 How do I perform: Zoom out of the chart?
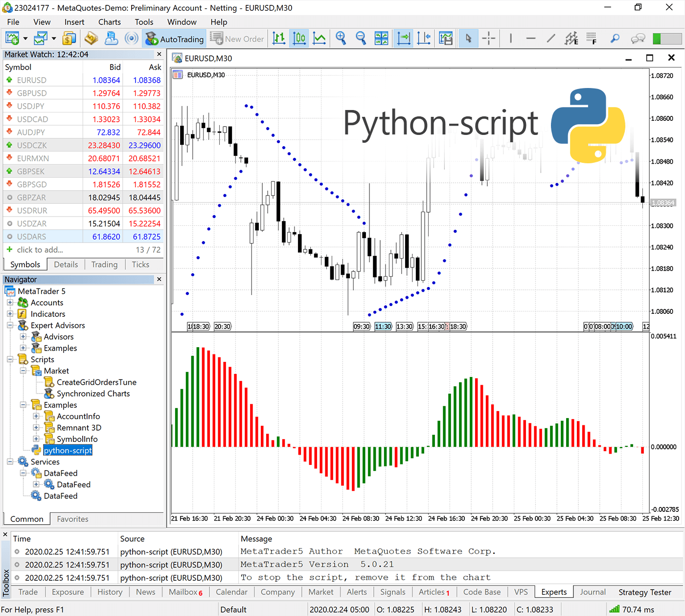pos(361,39)
